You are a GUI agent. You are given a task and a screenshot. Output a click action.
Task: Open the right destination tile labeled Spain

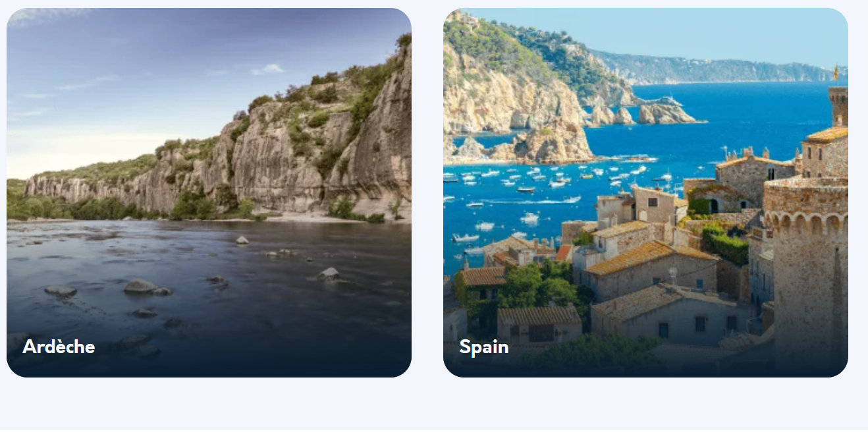(x=645, y=192)
